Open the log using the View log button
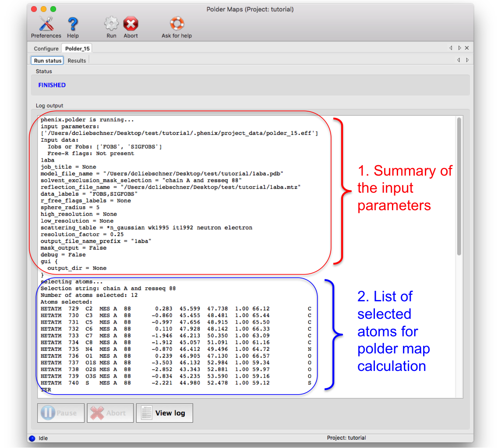The height and width of the screenshot is (448, 501). click(x=165, y=413)
